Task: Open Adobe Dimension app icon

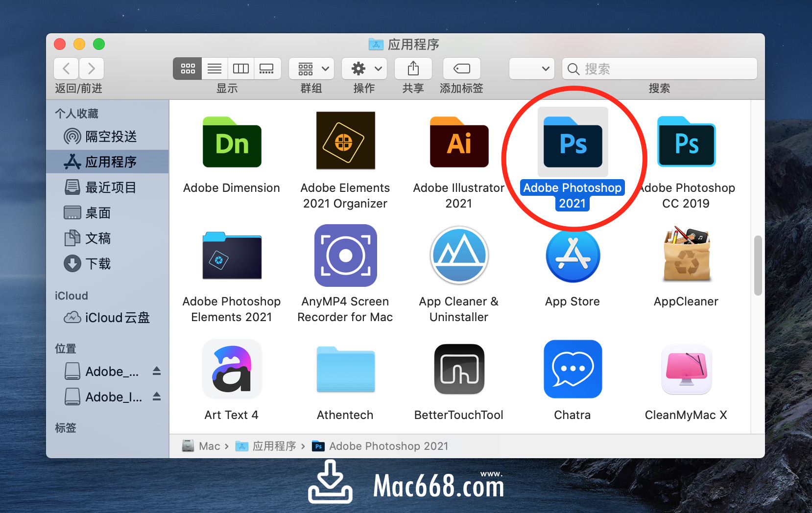Action: (232, 142)
